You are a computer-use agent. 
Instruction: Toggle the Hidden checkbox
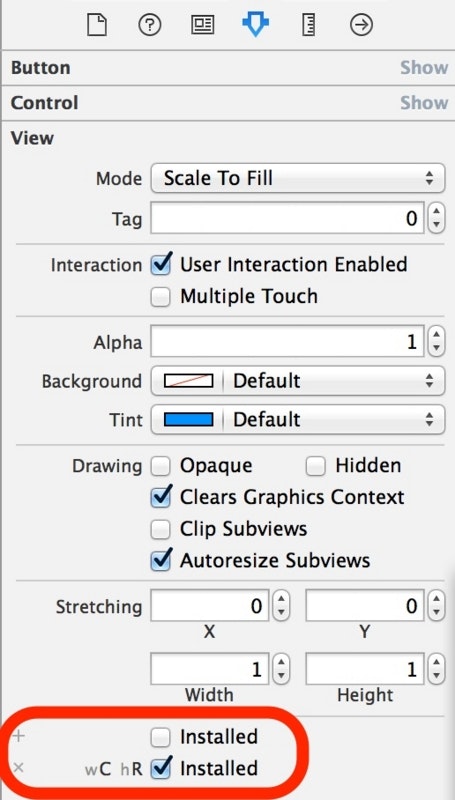pos(315,466)
